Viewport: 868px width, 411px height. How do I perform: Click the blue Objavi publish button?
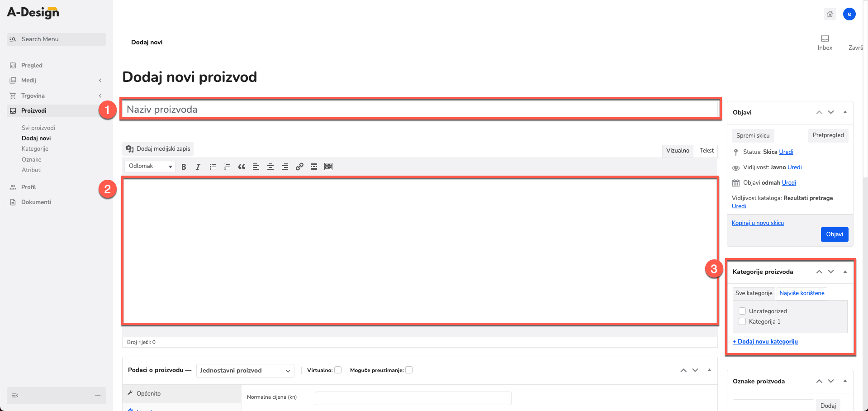click(835, 234)
